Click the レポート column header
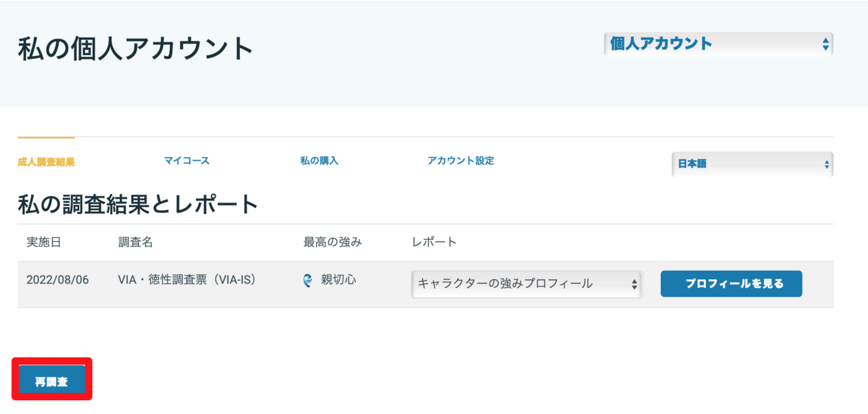 (x=434, y=242)
